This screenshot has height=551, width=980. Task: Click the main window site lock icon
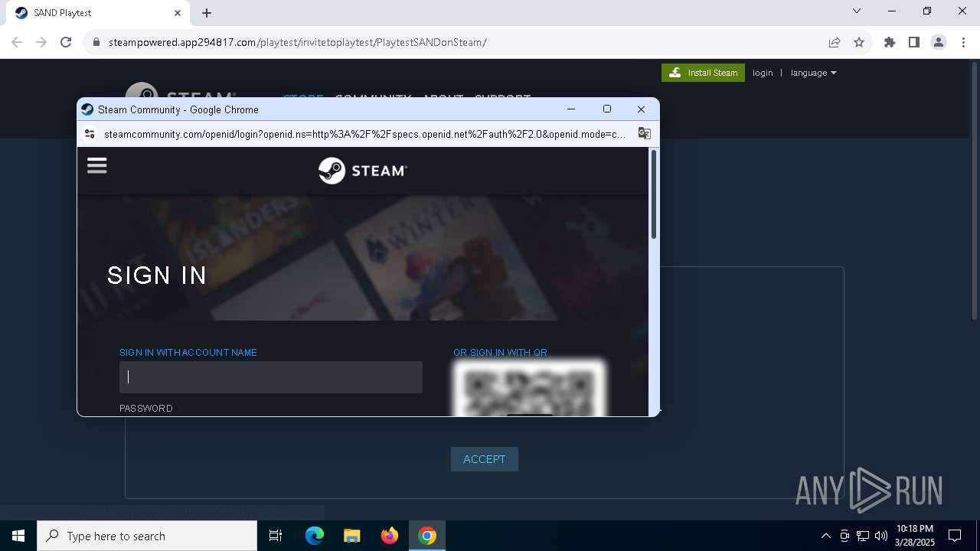pos(96,42)
